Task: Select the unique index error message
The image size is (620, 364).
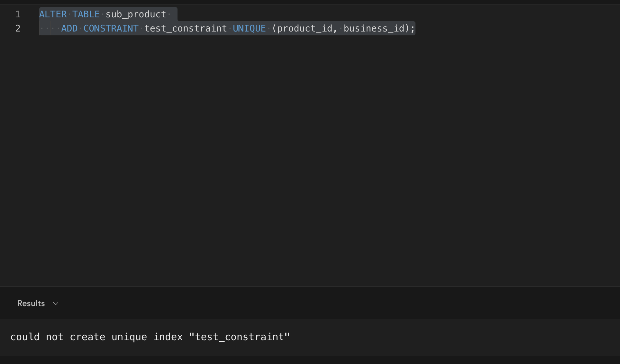Action: coord(150,337)
